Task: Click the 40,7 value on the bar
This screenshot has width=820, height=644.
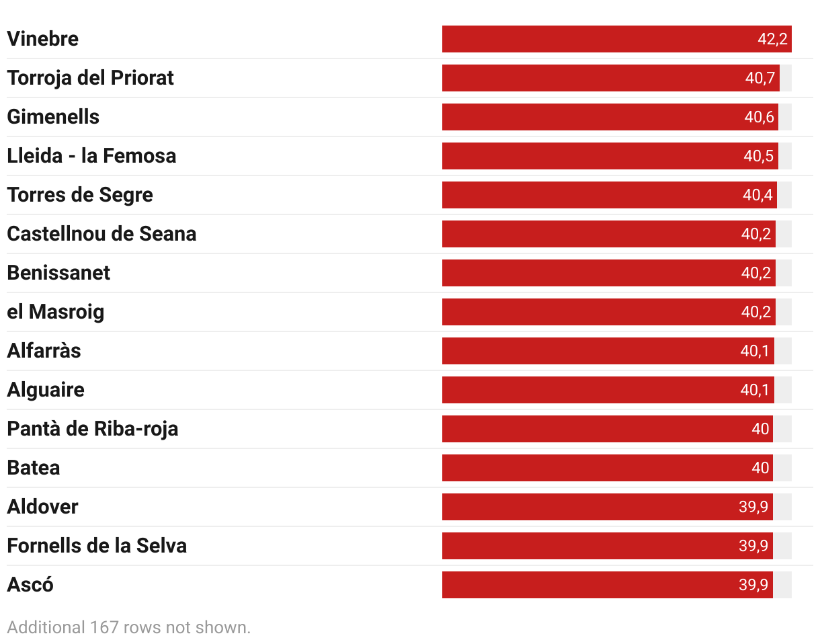Action: 760,78
